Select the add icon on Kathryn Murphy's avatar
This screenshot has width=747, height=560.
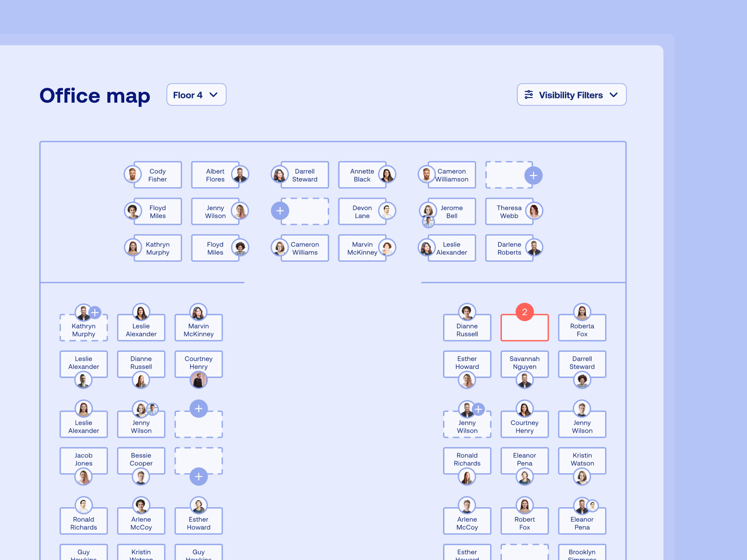95,312
